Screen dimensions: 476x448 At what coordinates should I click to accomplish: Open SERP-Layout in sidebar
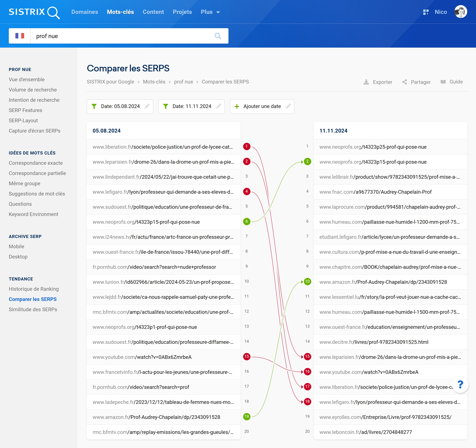pos(23,121)
